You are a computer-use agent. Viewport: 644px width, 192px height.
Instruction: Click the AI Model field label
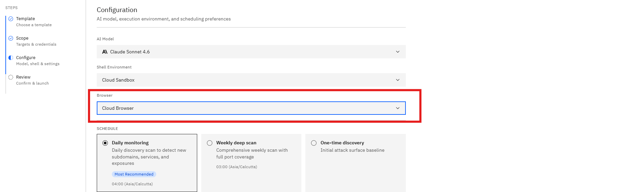tap(105, 39)
